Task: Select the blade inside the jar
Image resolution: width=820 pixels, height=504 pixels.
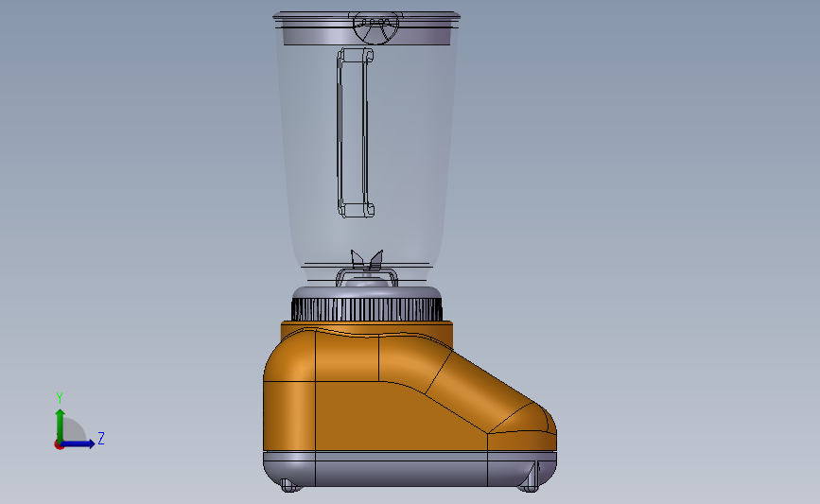Action: click(367, 260)
